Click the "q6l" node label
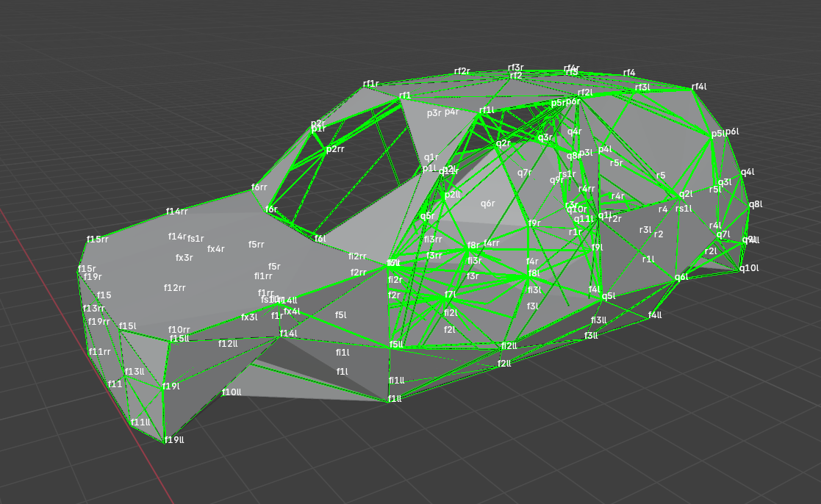821x504 pixels. pyautogui.click(x=681, y=278)
